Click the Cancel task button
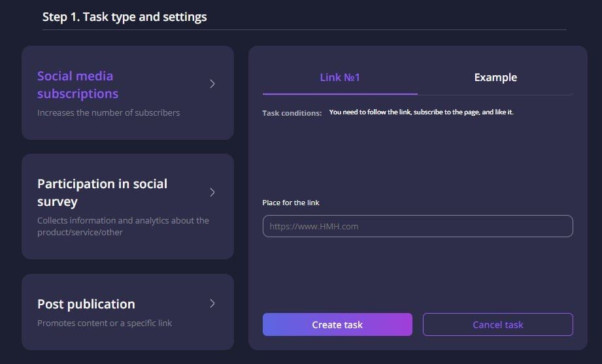602x364 pixels. coord(497,325)
